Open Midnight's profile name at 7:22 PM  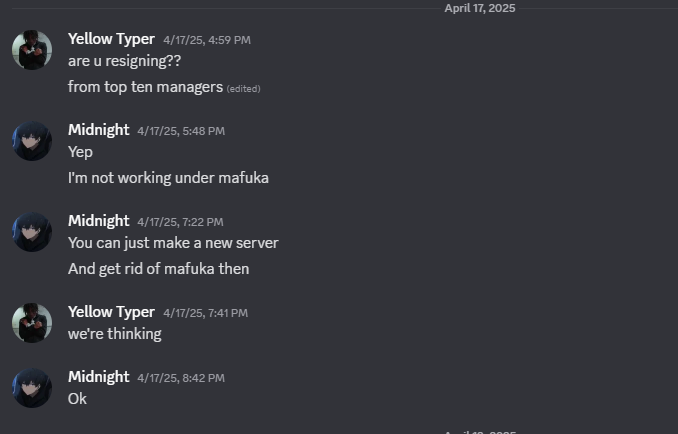tap(99, 221)
